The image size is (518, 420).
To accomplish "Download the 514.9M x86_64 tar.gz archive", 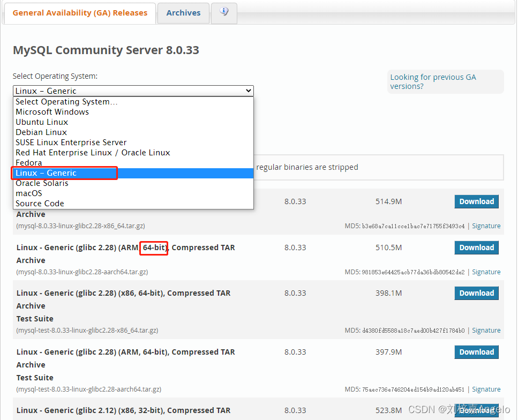I will pyautogui.click(x=476, y=201).
